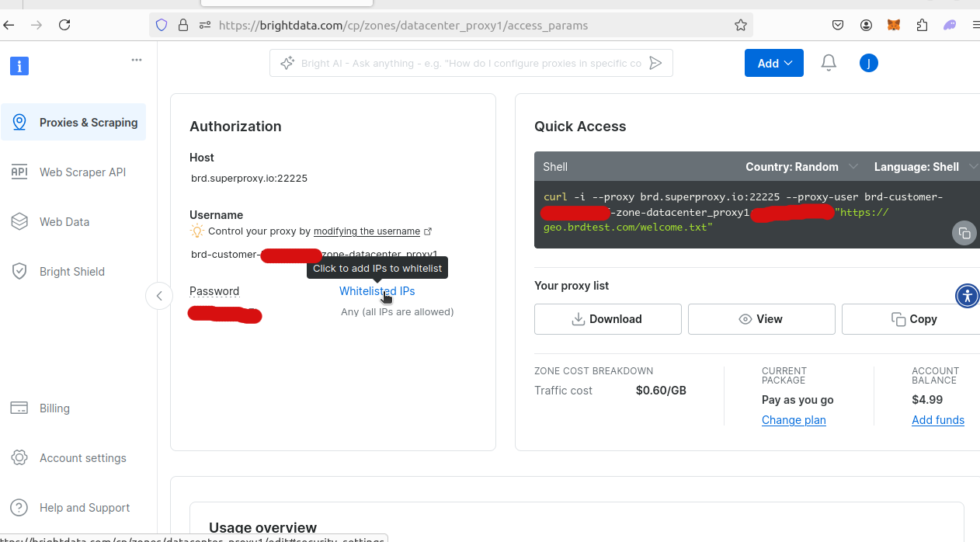Open the Firefox account icon
This screenshot has height=542, width=980.
point(866,25)
